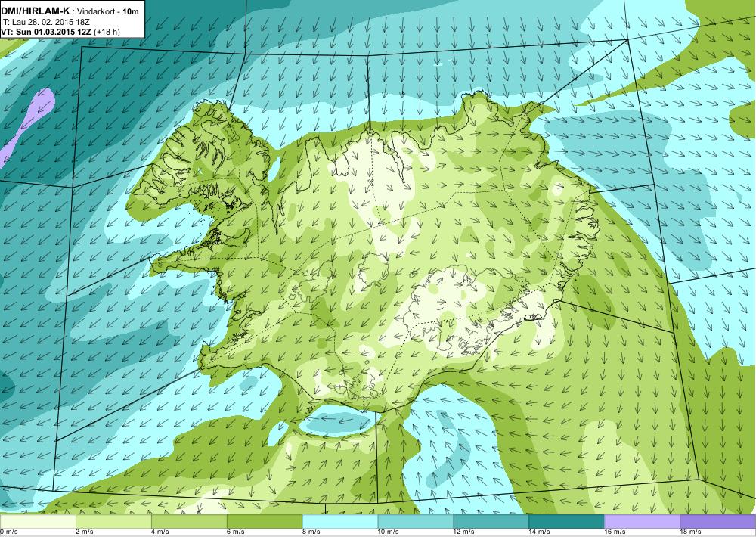
Task: Click the "0 m/s" legend label
Action: click(x=9, y=532)
